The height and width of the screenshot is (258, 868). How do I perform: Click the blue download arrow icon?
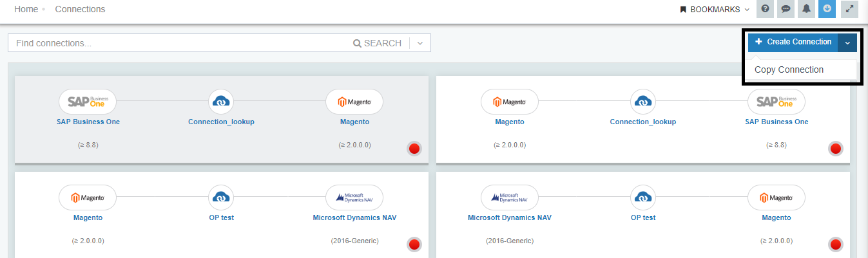pyautogui.click(x=827, y=9)
